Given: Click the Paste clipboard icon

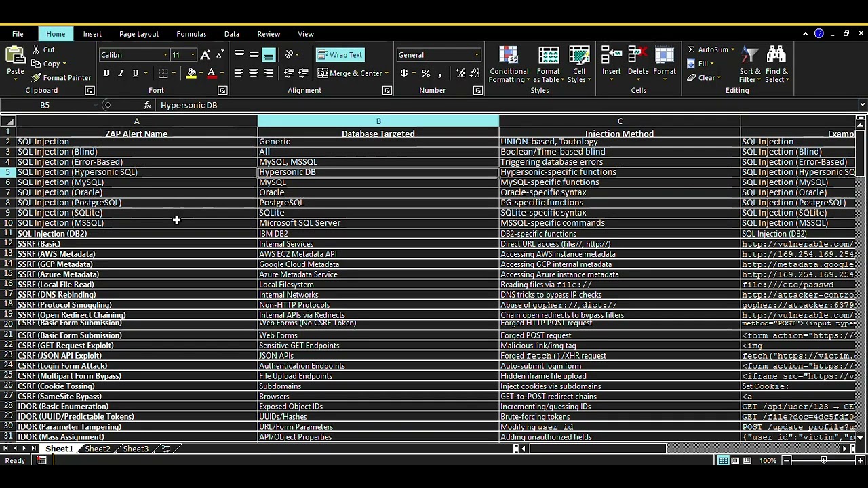Looking at the screenshot, I should click(15, 56).
